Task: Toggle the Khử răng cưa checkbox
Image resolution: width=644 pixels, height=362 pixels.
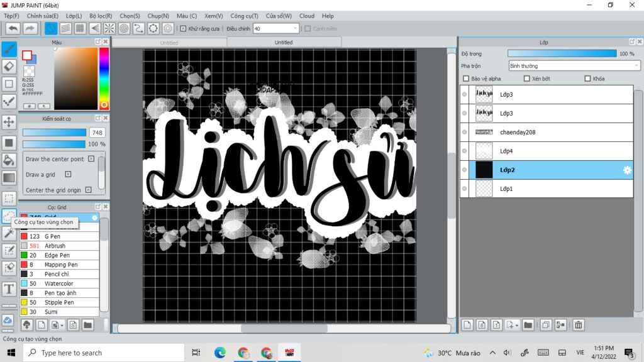Action: click(x=183, y=29)
